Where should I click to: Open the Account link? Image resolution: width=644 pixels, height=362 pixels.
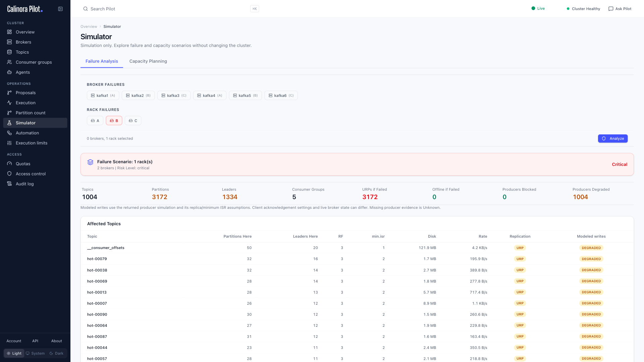pos(14,341)
